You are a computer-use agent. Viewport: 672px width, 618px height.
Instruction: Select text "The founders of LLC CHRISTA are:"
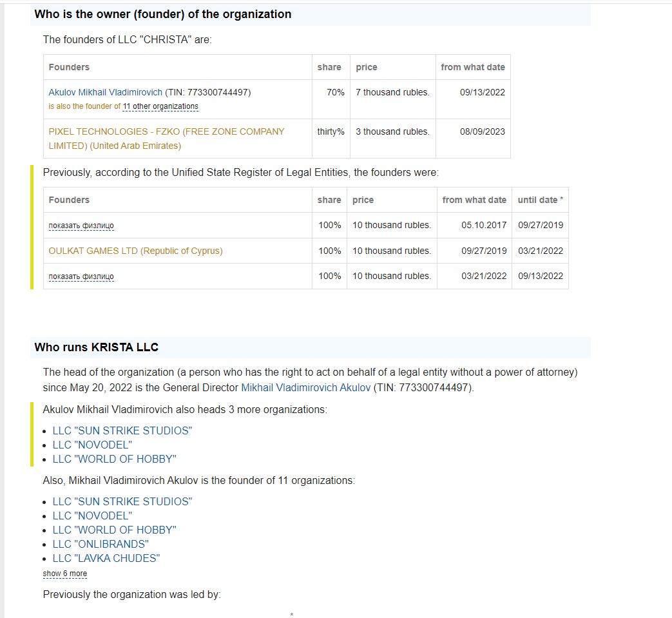pos(128,39)
